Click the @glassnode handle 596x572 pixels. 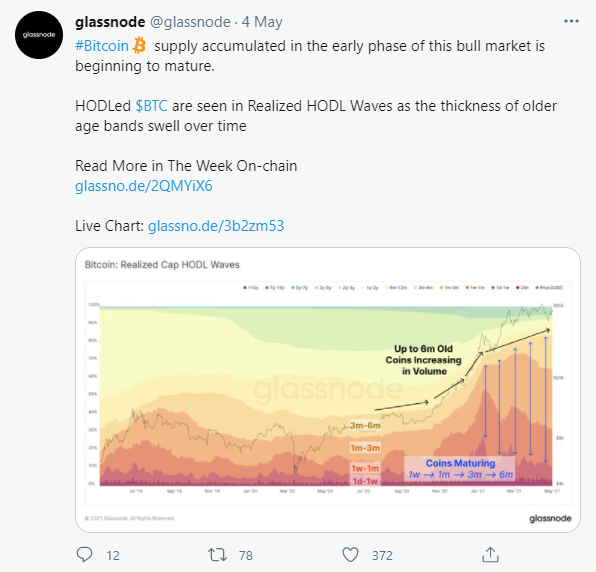[x=190, y=22]
